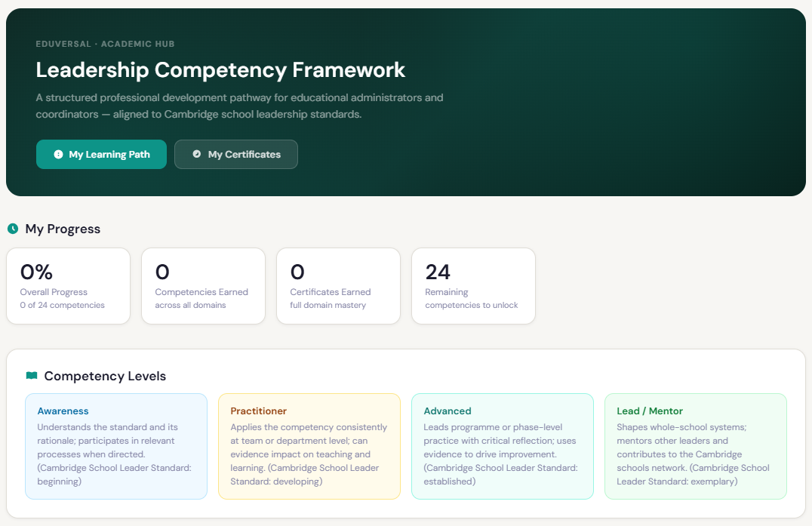
Task: Click the number 24 in Remaining card
Action: (x=438, y=272)
